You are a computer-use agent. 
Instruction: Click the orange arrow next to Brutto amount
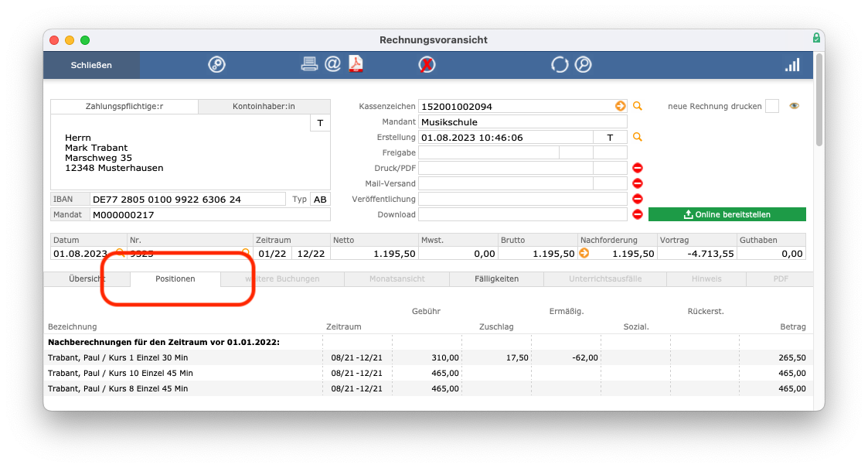coord(584,253)
